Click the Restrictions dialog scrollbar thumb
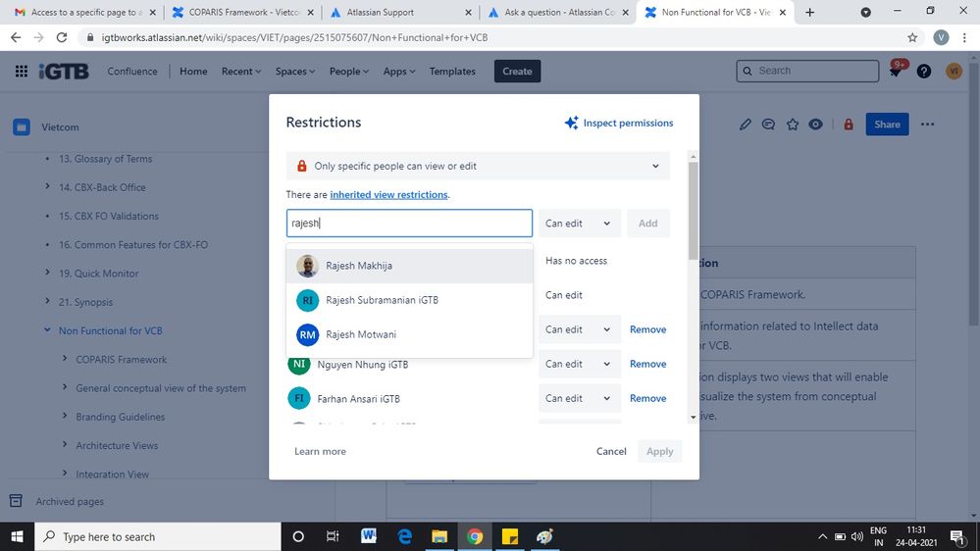The height and width of the screenshot is (551, 980). click(694, 211)
